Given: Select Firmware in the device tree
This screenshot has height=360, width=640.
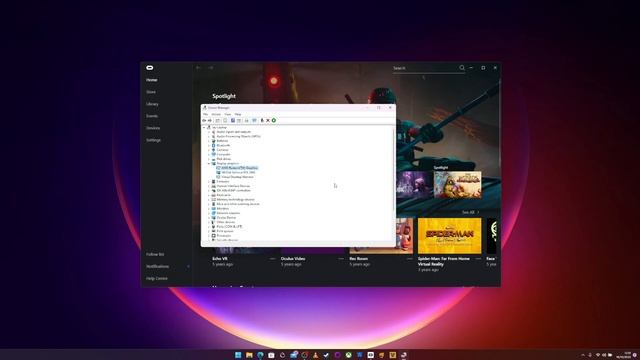Looking at the screenshot, I should 223,181.
